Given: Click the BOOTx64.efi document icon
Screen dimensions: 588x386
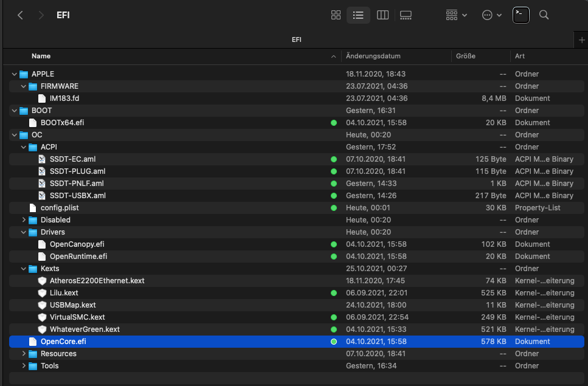Looking at the screenshot, I should click(33, 123).
